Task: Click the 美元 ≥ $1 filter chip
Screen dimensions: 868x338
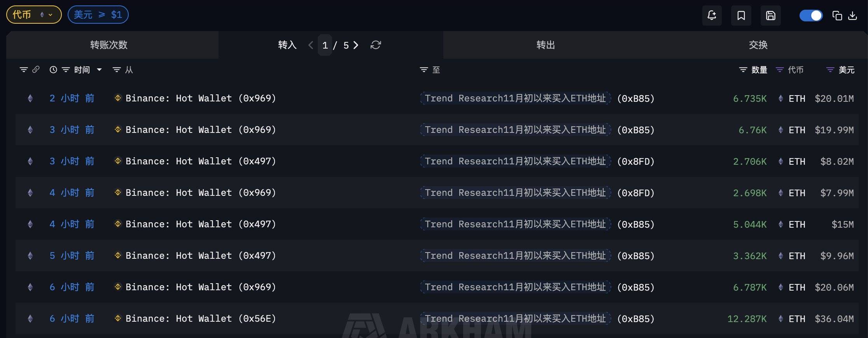Action: point(98,15)
